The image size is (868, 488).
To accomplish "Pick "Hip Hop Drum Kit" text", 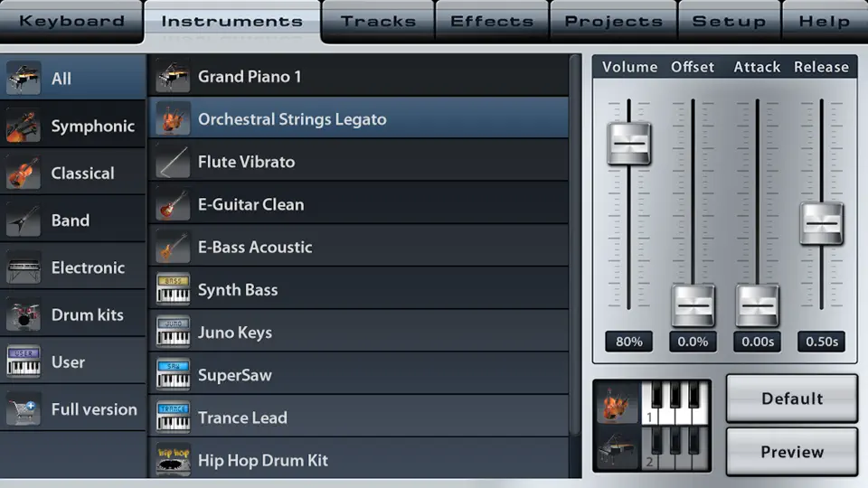I will point(263,460).
